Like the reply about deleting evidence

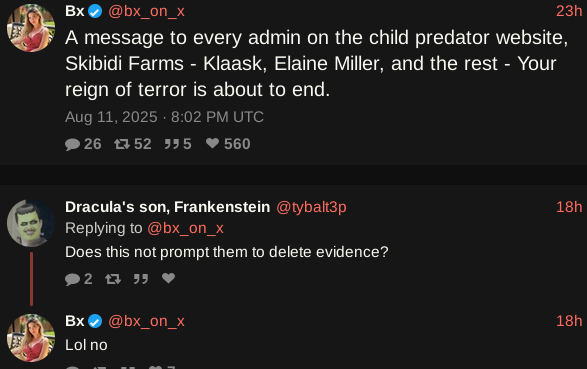168,278
